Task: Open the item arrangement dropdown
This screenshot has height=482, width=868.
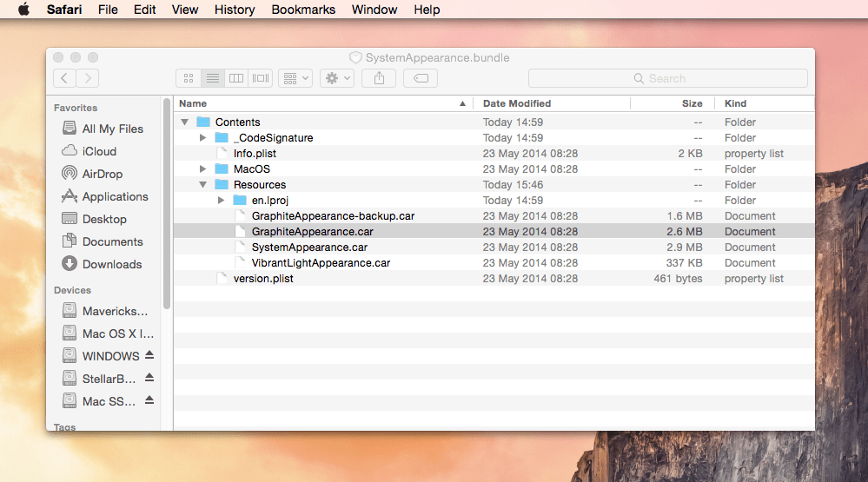Action: click(295, 78)
